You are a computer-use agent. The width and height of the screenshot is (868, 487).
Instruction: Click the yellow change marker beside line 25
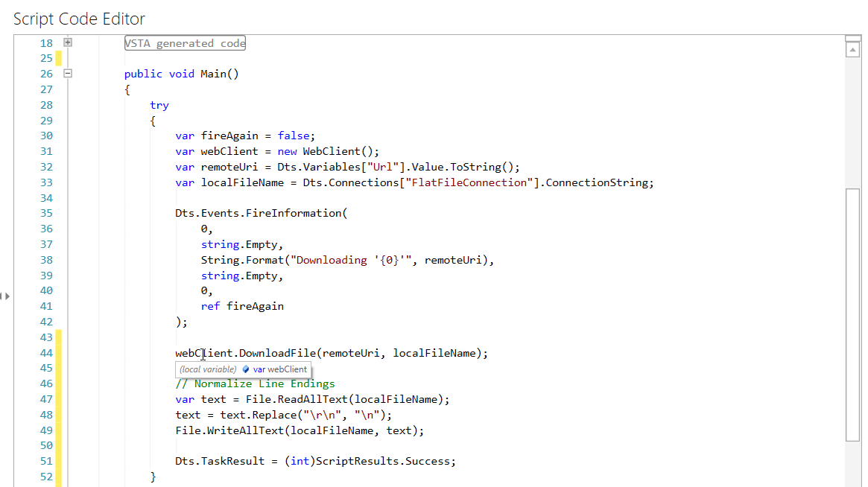coord(59,58)
